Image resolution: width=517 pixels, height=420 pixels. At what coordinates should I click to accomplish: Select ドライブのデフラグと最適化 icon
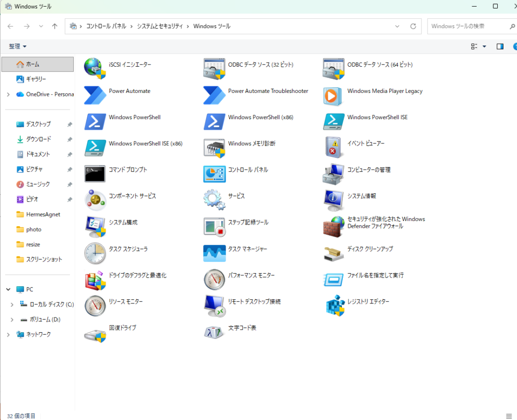point(95,280)
